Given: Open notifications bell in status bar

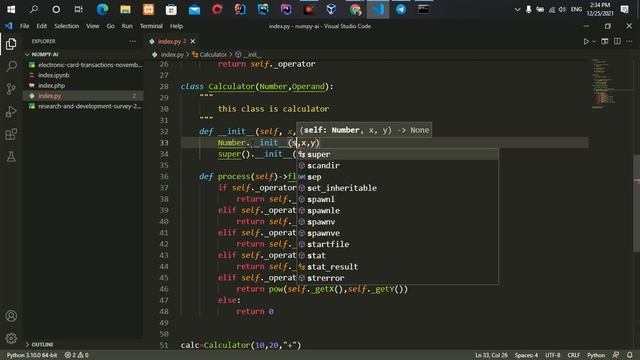Looking at the screenshot, I should pos(630,355).
